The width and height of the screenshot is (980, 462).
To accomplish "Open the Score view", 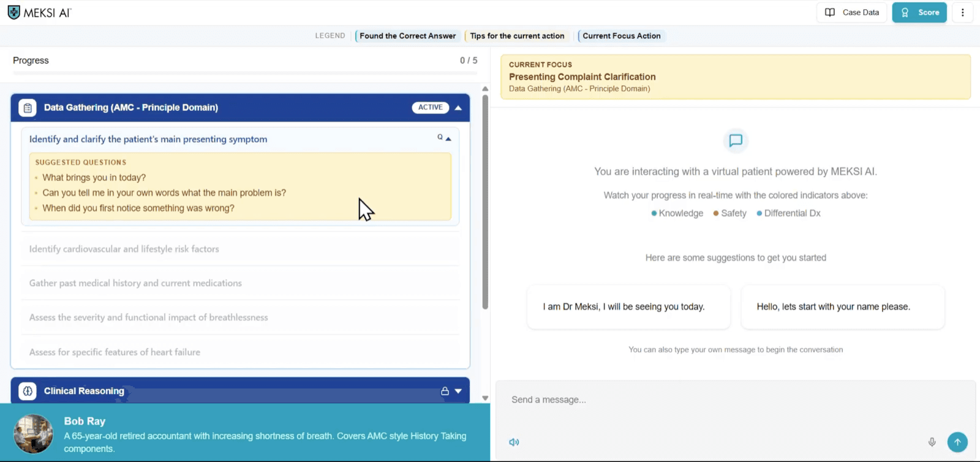I will point(919,12).
